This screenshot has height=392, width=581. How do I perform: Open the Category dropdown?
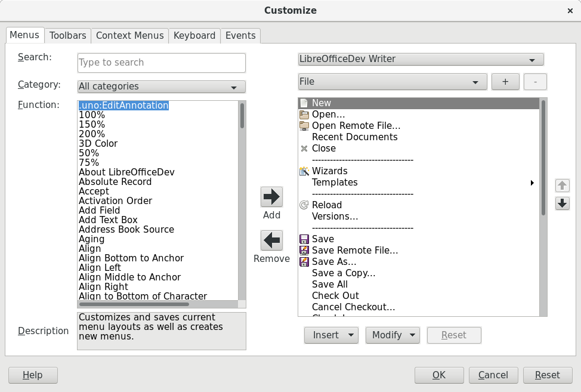coord(161,87)
